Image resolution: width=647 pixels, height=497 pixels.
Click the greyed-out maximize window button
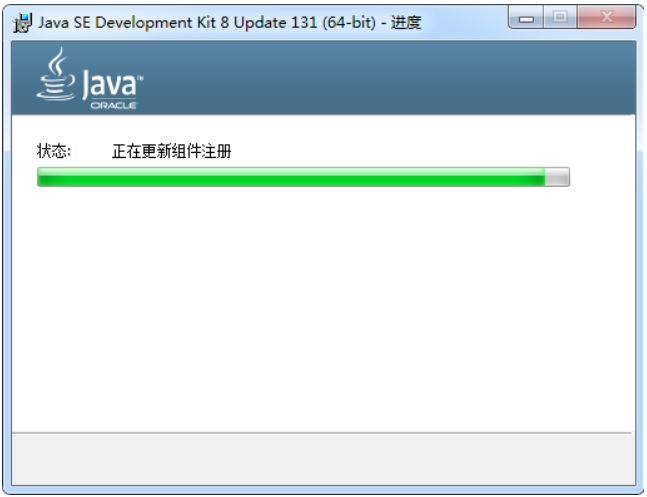[x=560, y=17]
